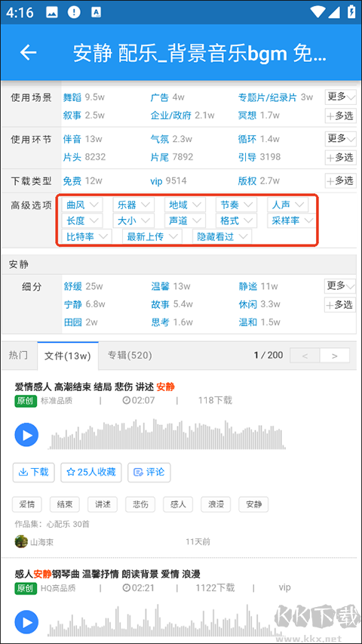Tap the 悲伤 tag chip
Screen dimensions: 362x644
tap(140, 504)
